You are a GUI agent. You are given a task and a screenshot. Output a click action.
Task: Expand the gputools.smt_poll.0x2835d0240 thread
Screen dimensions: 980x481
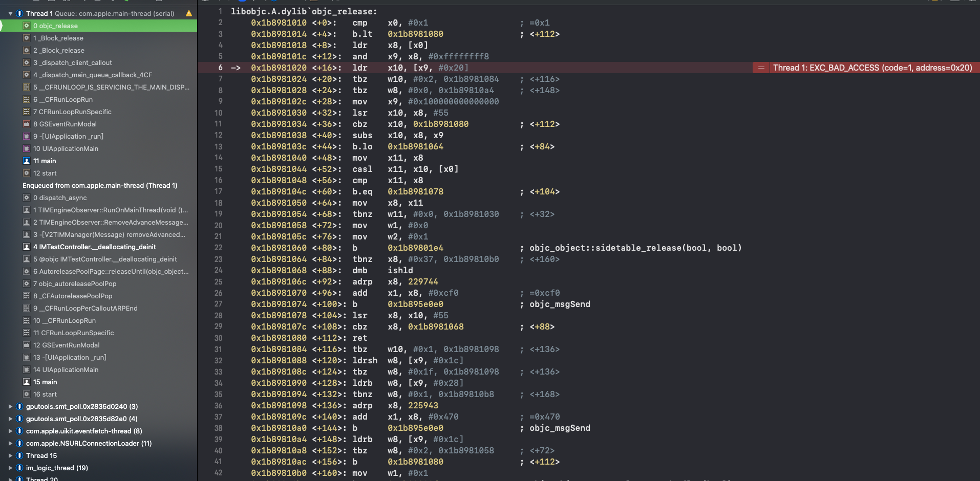(11, 406)
